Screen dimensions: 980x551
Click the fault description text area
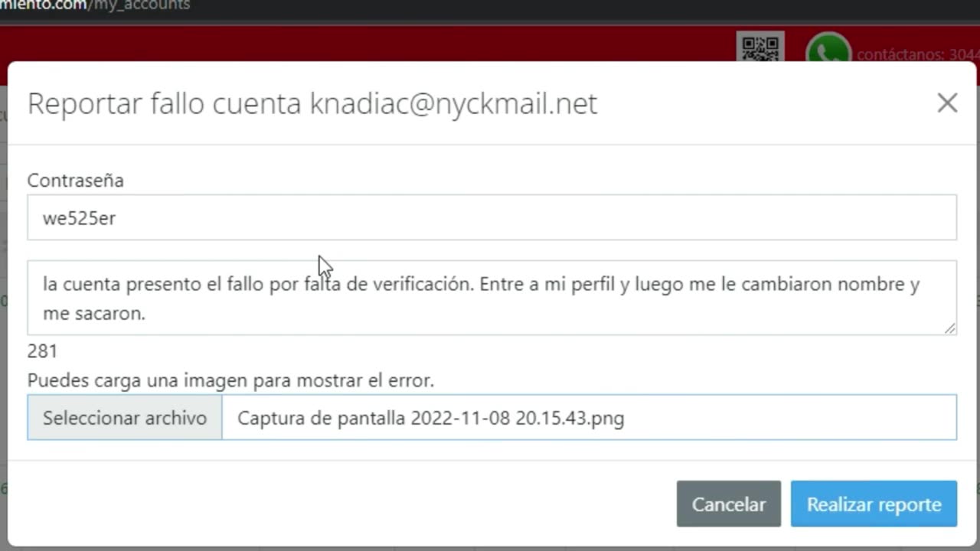492,298
